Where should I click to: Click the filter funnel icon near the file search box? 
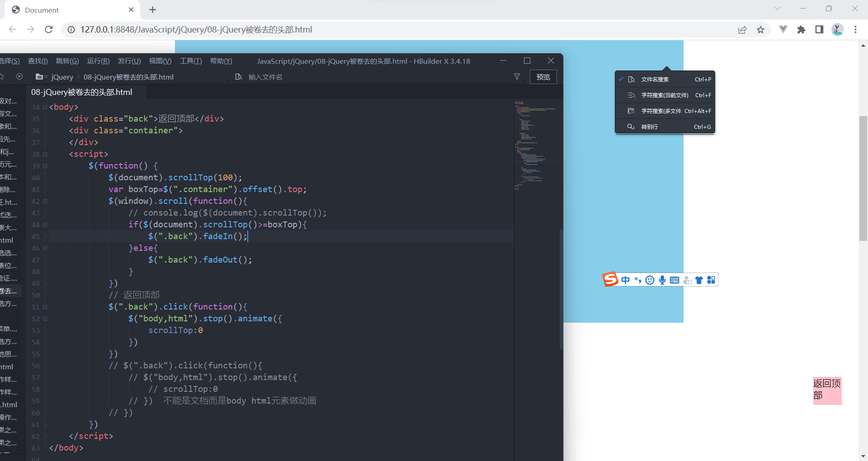click(517, 76)
